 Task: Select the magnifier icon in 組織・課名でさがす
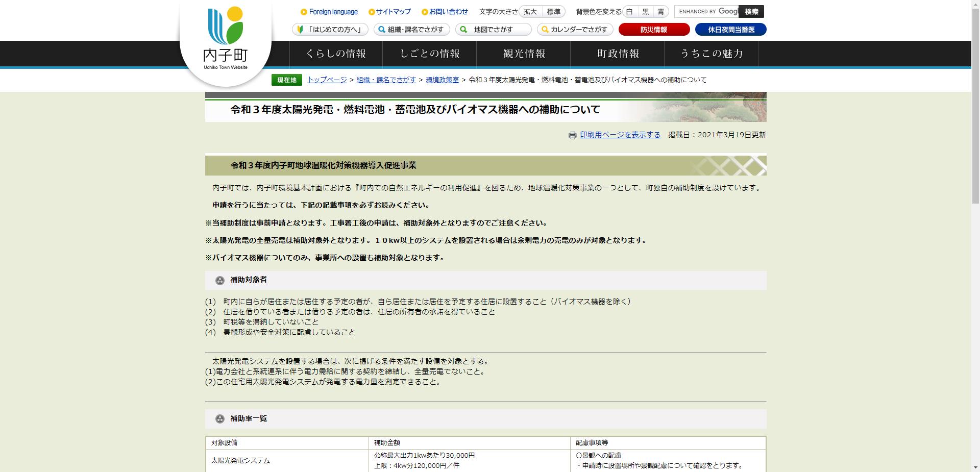tap(381, 30)
